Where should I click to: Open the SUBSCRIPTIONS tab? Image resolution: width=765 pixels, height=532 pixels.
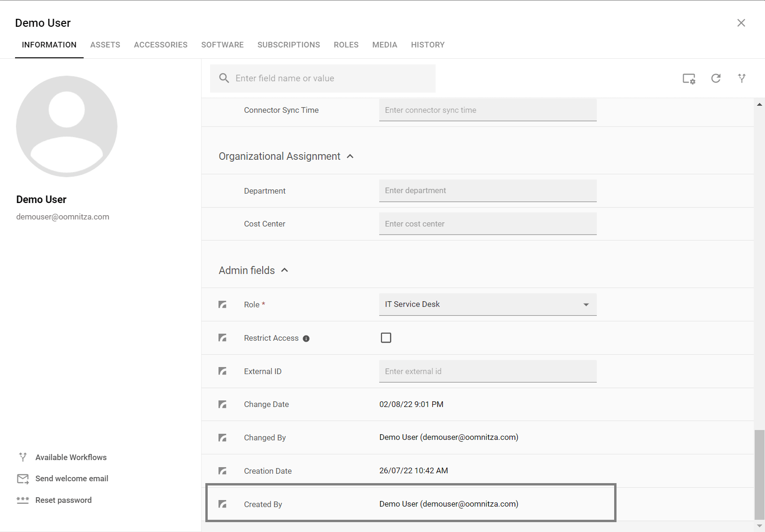point(289,45)
